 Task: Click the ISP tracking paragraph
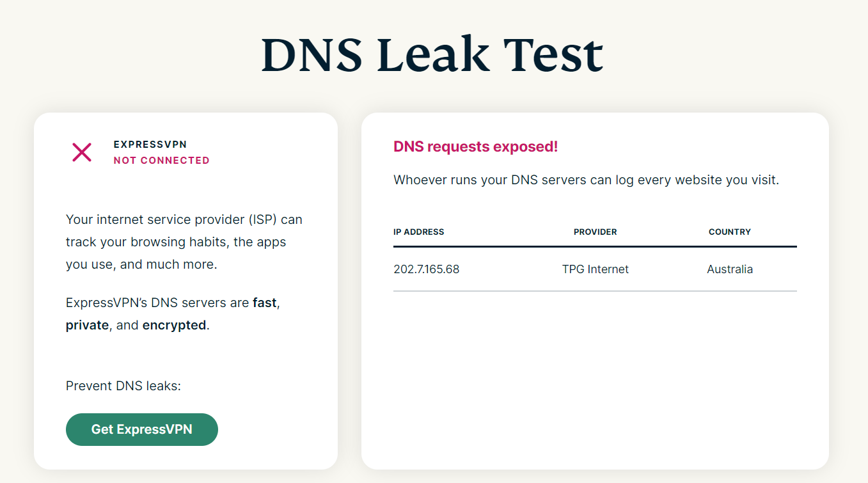184,242
